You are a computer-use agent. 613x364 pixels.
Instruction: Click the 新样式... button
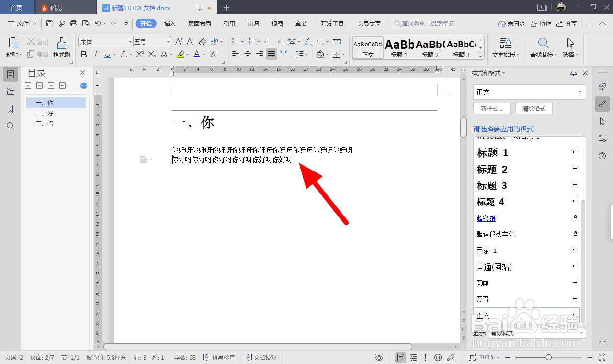click(x=491, y=109)
